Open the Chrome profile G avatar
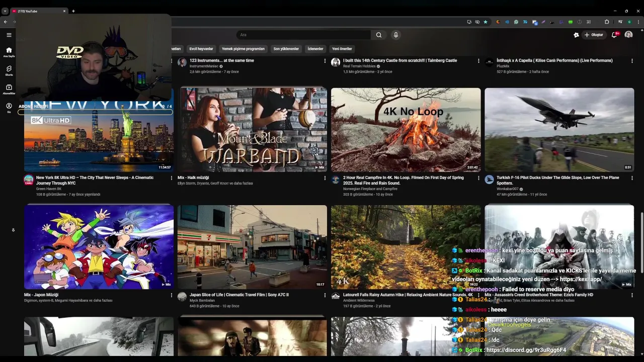The image size is (644, 362). click(629, 22)
